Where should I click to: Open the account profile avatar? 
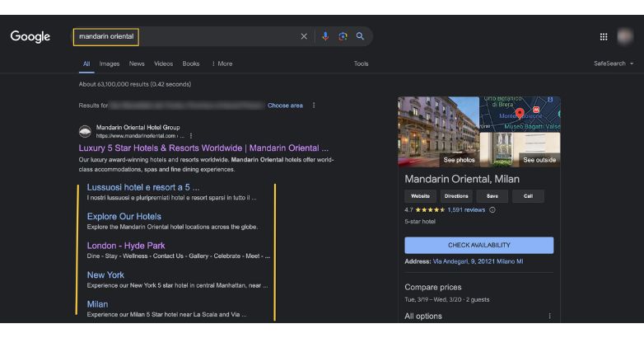coord(625,36)
